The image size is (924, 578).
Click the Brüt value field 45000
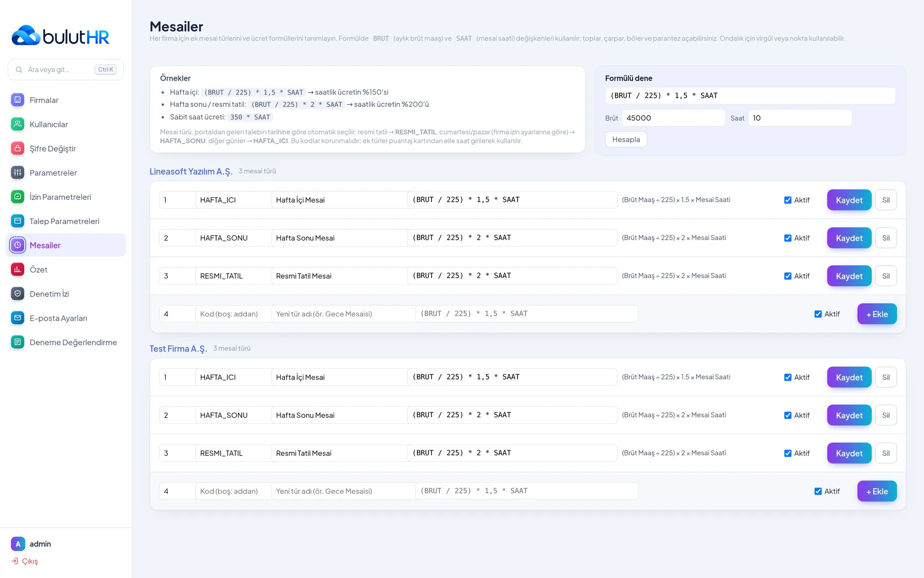coord(673,118)
